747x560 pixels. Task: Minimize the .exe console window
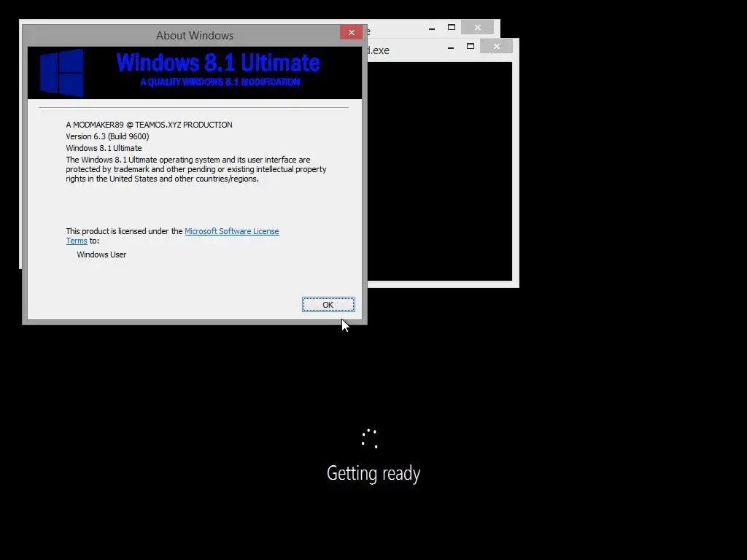click(x=451, y=47)
